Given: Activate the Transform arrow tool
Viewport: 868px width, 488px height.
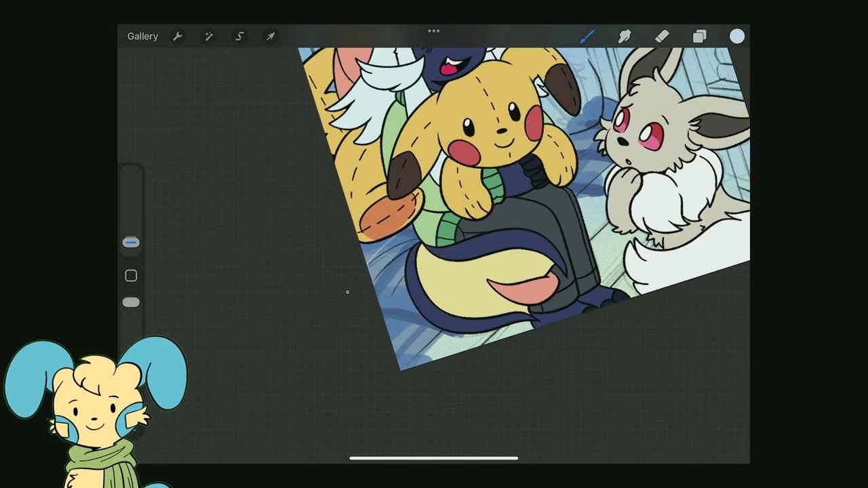Looking at the screenshot, I should coord(270,36).
